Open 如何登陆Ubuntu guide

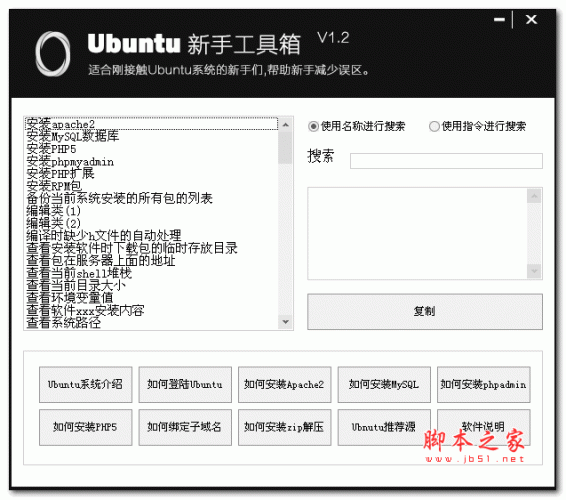(185, 384)
